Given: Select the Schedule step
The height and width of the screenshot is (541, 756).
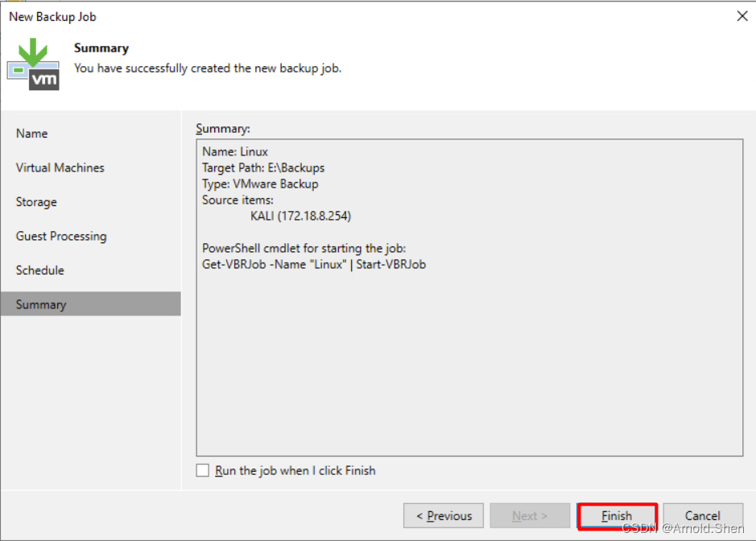Looking at the screenshot, I should (x=40, y=270).
